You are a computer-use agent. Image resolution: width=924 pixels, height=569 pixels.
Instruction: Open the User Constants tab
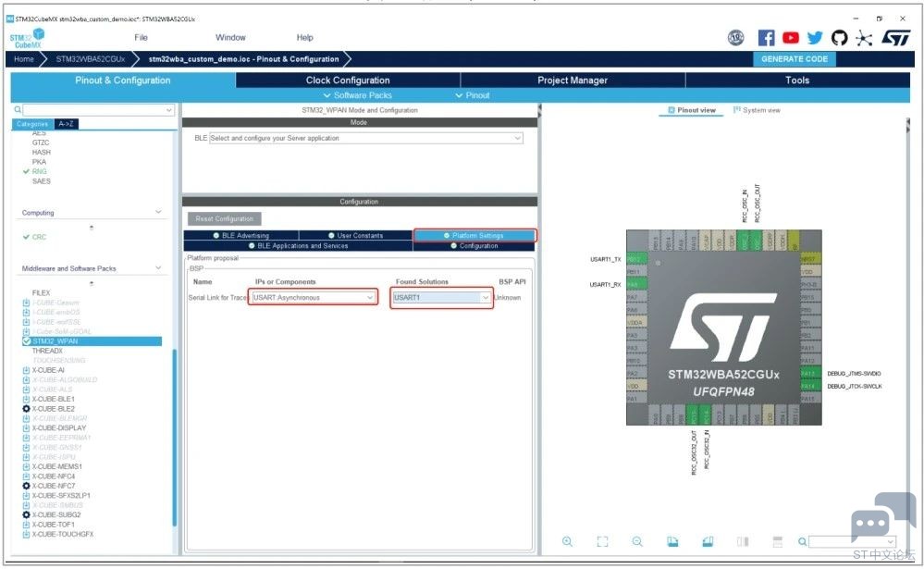pyautogui.click(x=355, y=235)
